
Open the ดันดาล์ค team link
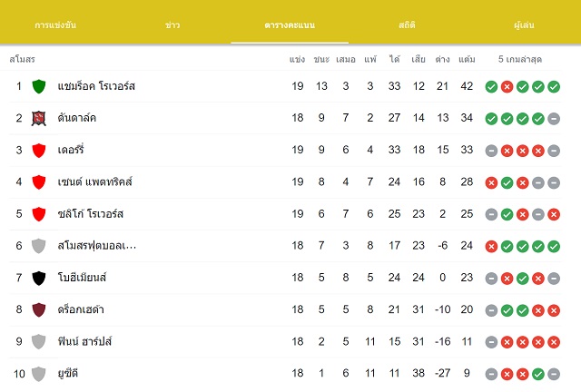[76, 118]
